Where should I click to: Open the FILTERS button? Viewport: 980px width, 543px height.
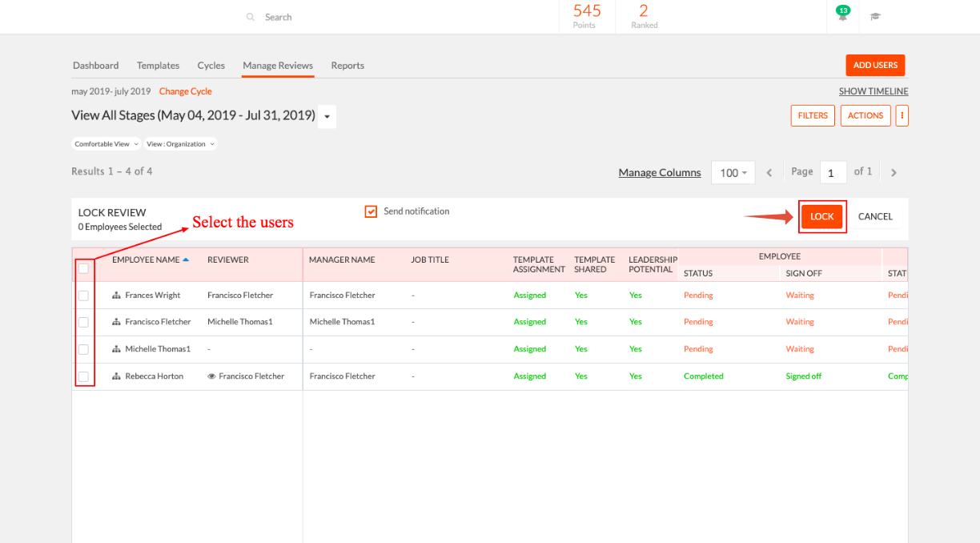(x=813, y=115)
